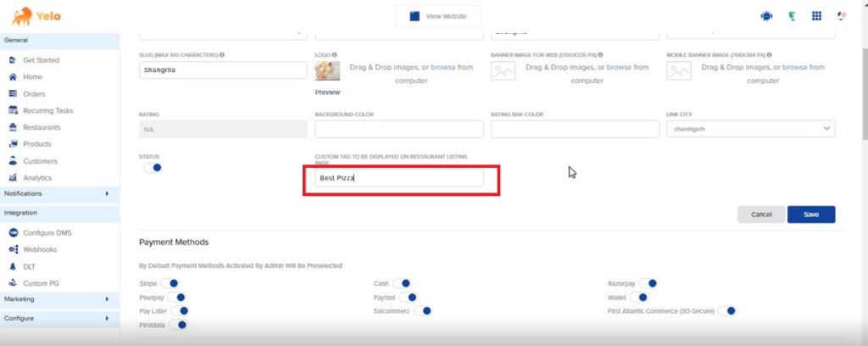The width and height of the screenshot is (868, 346).
Task: Open Webhooks under Integration
Action: (41, 249)
